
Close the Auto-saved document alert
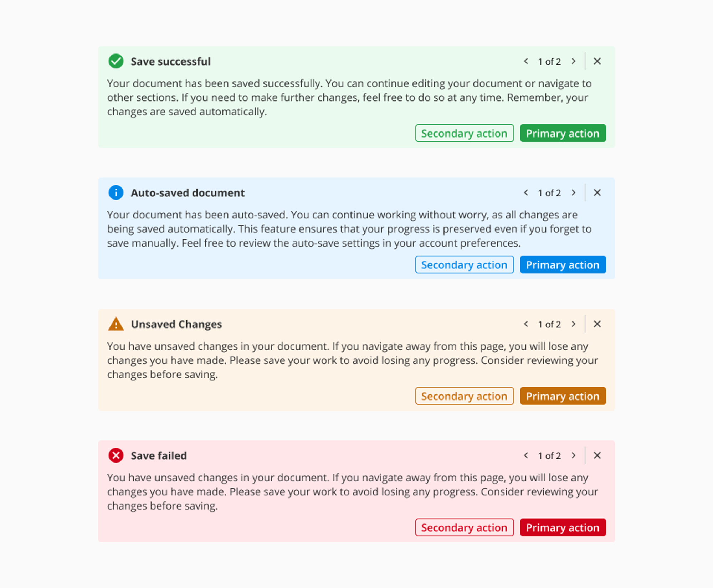point(597,193)
